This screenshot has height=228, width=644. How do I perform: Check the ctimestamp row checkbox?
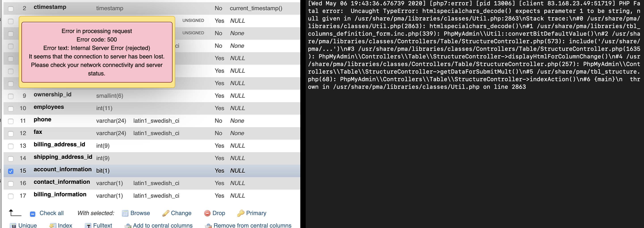(11, 9)
